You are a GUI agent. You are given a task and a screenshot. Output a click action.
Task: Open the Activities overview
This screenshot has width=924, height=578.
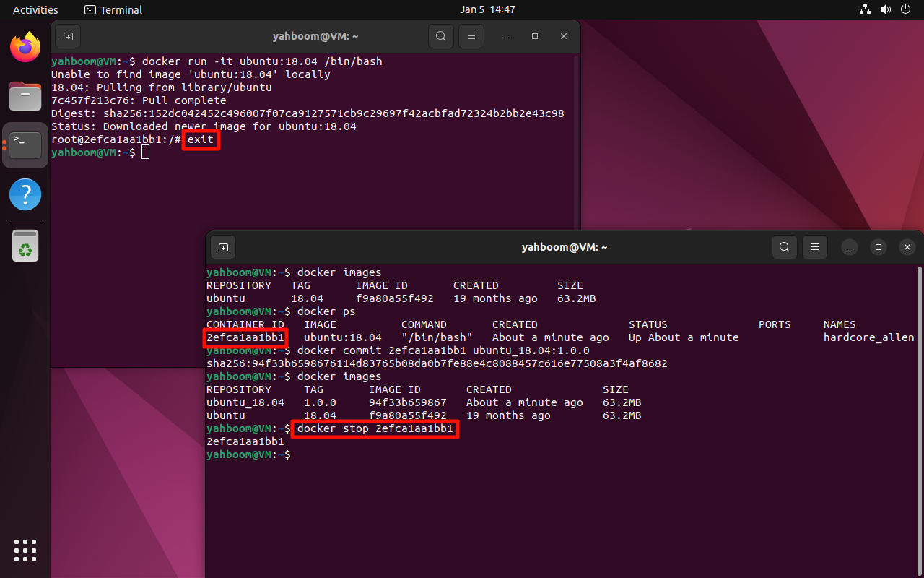coord(35,9)
